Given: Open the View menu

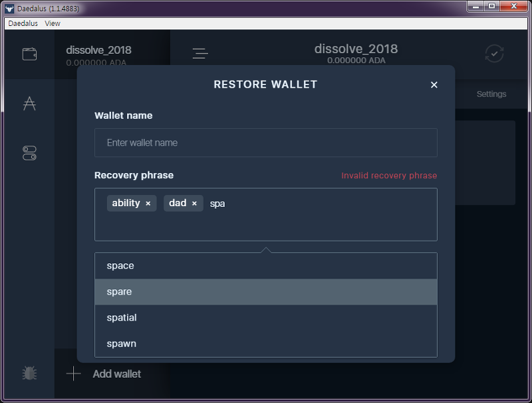Looking at the screenshot, I should tap(53, 23).
